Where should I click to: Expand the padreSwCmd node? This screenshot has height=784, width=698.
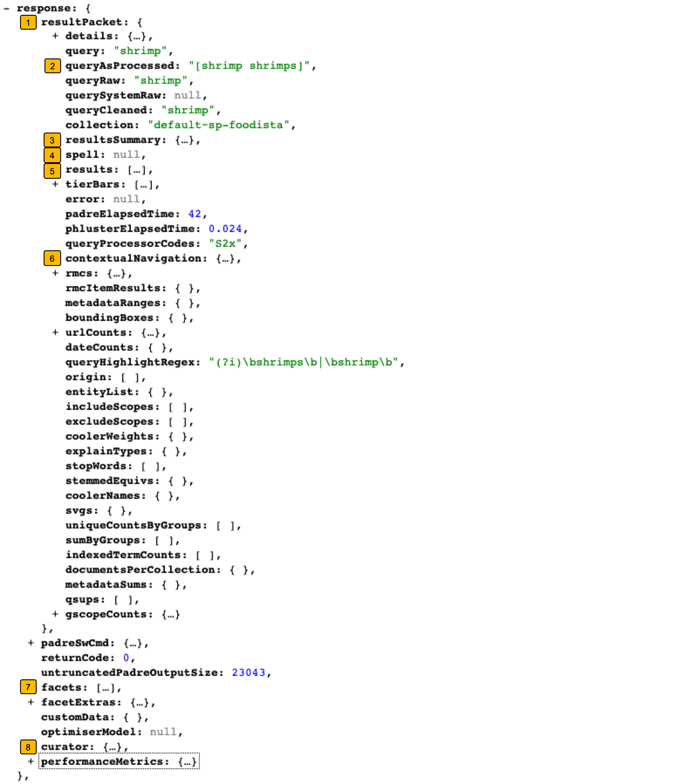click(x=30, y=644)
